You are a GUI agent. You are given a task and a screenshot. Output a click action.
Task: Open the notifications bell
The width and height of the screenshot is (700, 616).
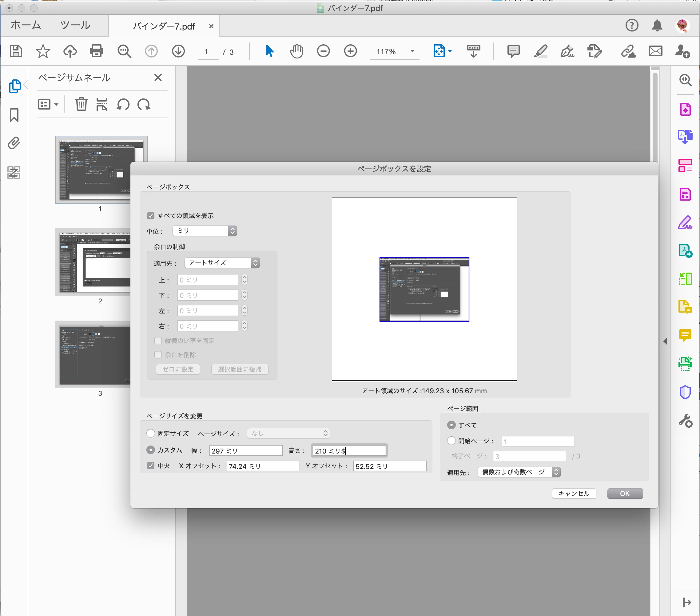[657, 26]
